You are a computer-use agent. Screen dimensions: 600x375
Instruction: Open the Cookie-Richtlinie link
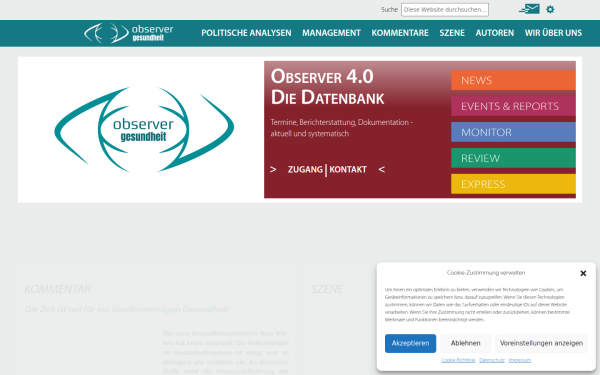click(458, 360)
